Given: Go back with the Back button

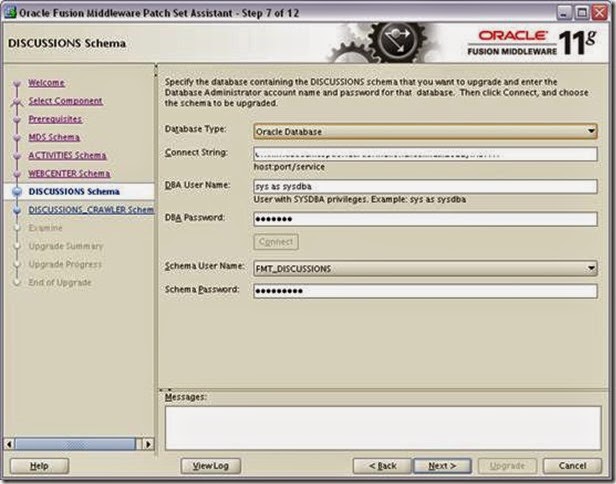Looking at the screenshot, I should (x=382, y=466).
